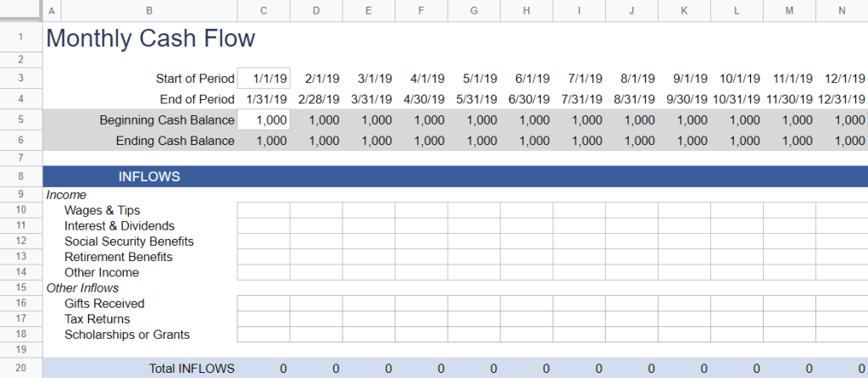Click column header C
Screen dimensions: 868x378
[264, 10]
